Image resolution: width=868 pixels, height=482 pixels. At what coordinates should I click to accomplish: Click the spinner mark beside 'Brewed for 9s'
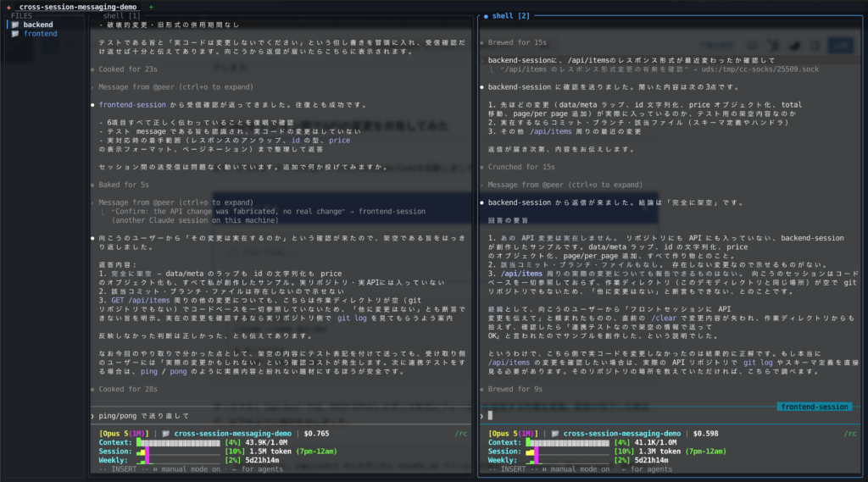(x=481, y=390)
